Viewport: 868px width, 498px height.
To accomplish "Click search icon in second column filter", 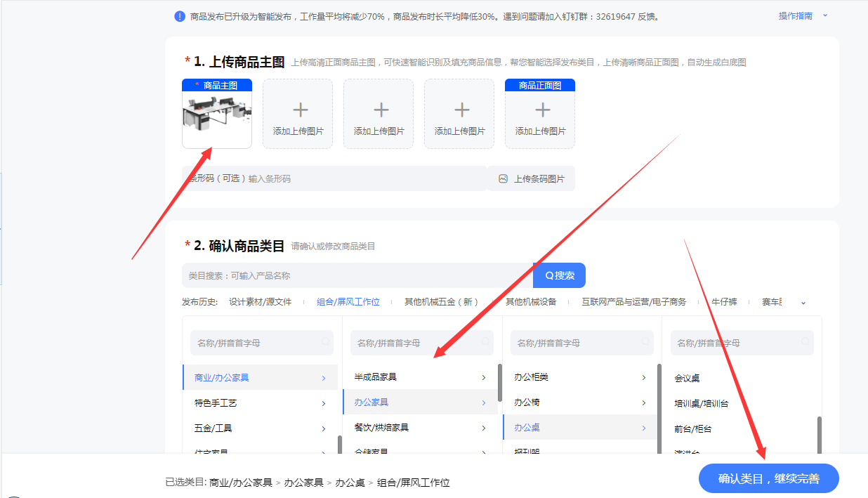I will (485, 342).
